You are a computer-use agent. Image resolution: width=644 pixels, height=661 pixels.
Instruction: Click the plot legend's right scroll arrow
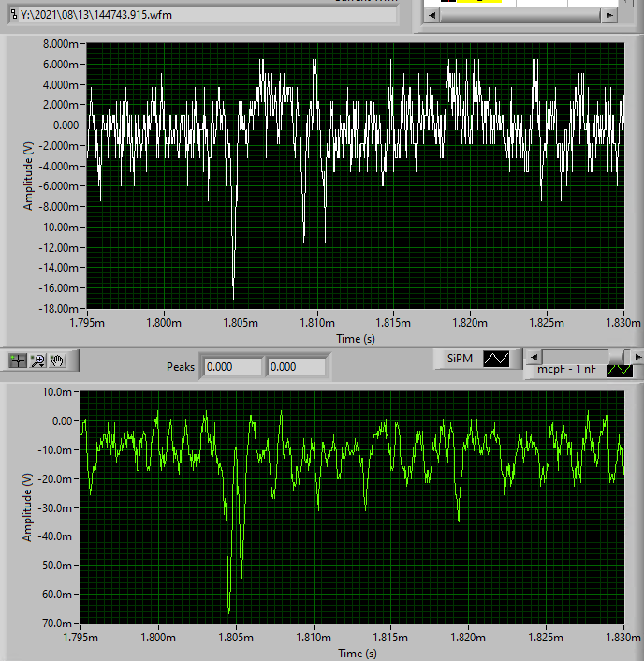point(637,357)
